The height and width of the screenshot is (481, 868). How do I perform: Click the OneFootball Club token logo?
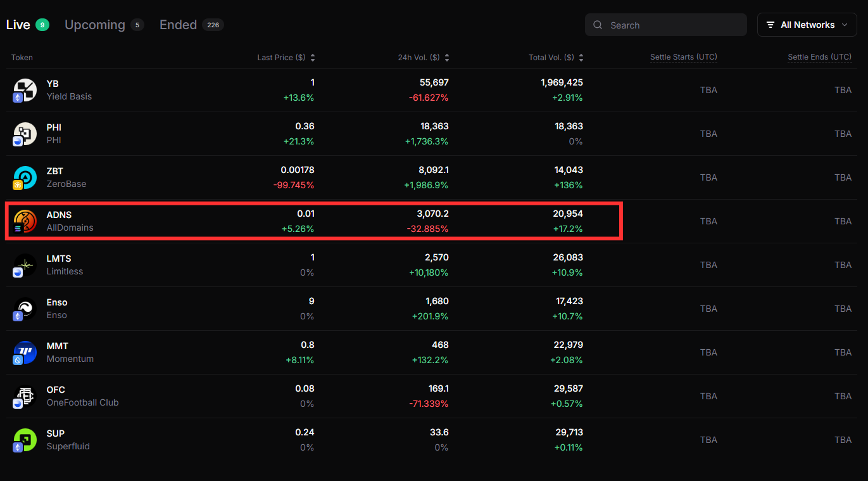tap(25, 396)
